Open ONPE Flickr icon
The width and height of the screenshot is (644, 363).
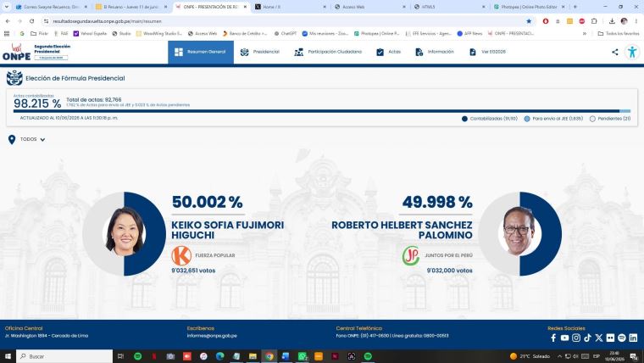click(x=610, y=338)
